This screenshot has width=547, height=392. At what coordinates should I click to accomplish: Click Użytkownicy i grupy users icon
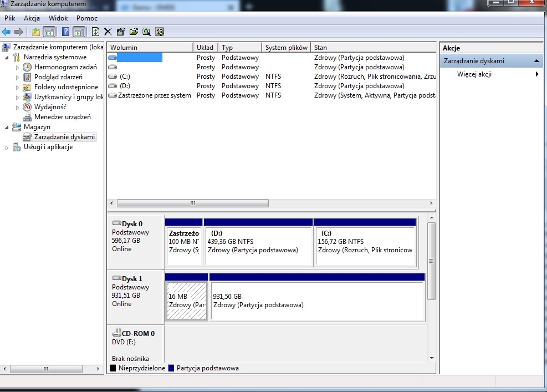pyautogui.click(x=27, y=97)
